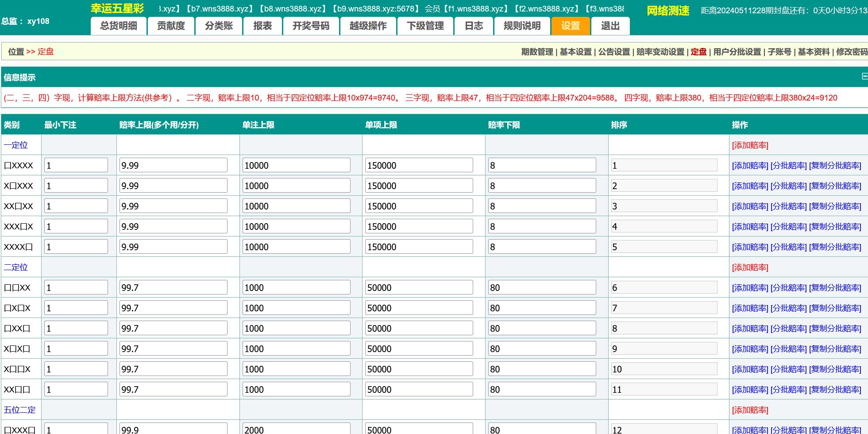This screenshot has height=434, width=868.
Task: Click 赔率下限 field in XX口口 row
Action: (x=542, y=390)
